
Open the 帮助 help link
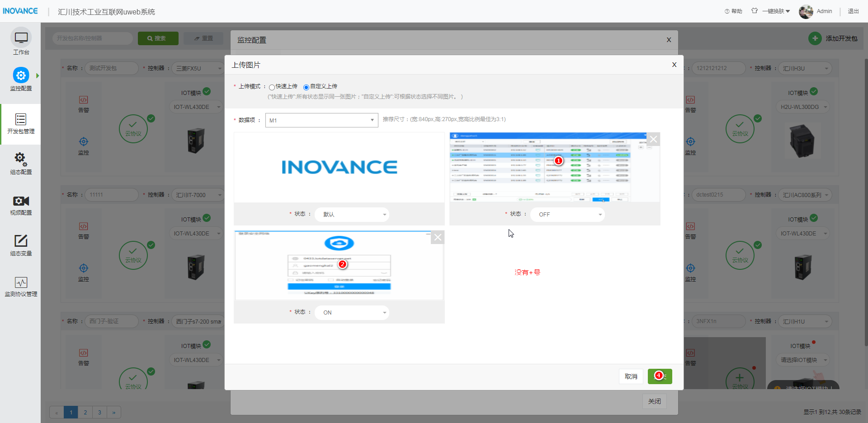733,11
